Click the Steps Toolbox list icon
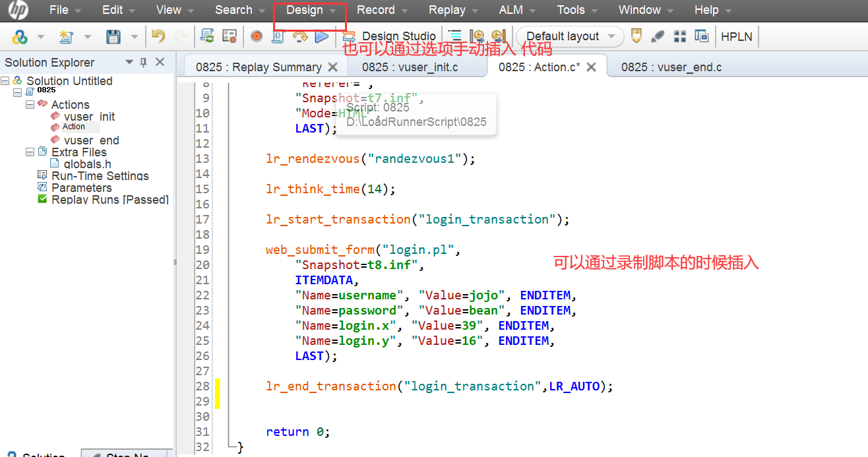This screenshot has width=868, height=457. (455, 36)
